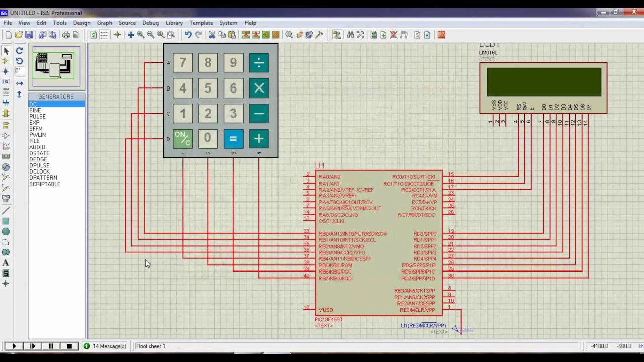Toggle the Wire Autorouter icon
This screenshot has height=362, width=644.
[337, 35]
